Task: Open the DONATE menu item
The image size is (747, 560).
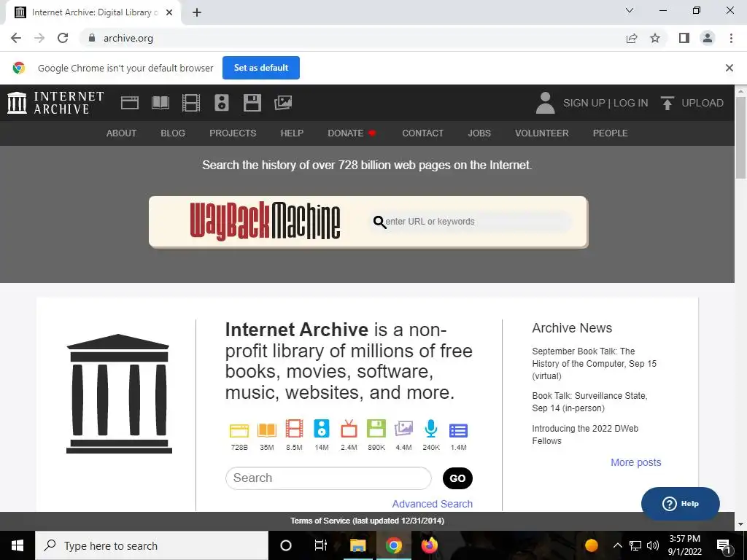Action: click(x=352, y=133)
